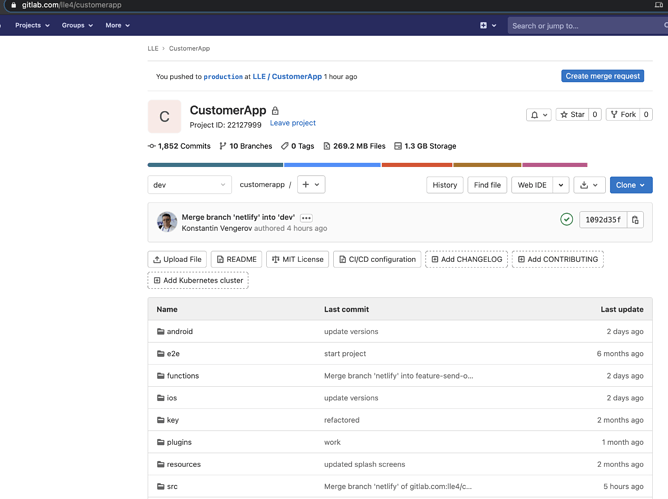
Task: Click Add Kubernetes cluster button
Action: coord(198,280)
